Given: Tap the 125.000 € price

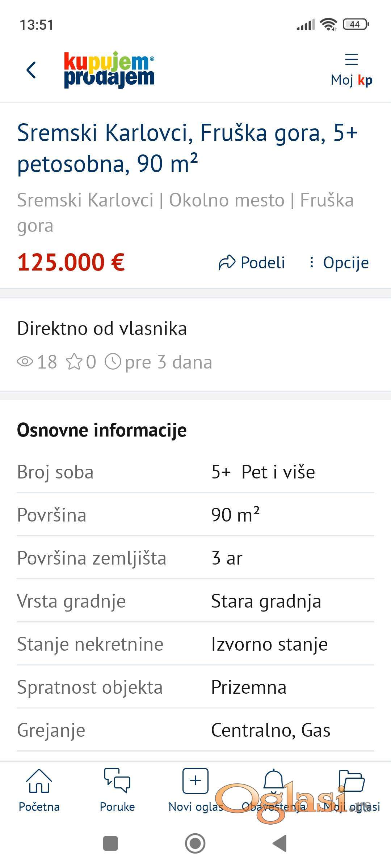Looking at the screenshot, I should click(71, 262).
